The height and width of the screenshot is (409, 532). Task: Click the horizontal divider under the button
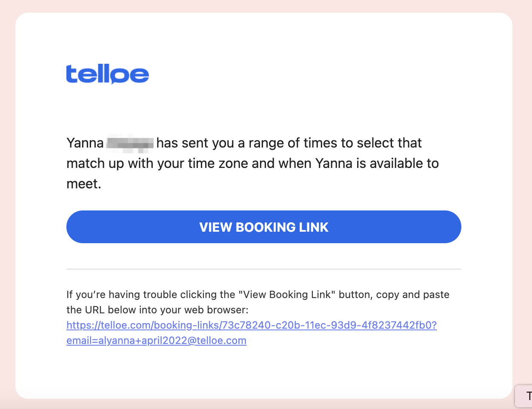tap(264, 269)
